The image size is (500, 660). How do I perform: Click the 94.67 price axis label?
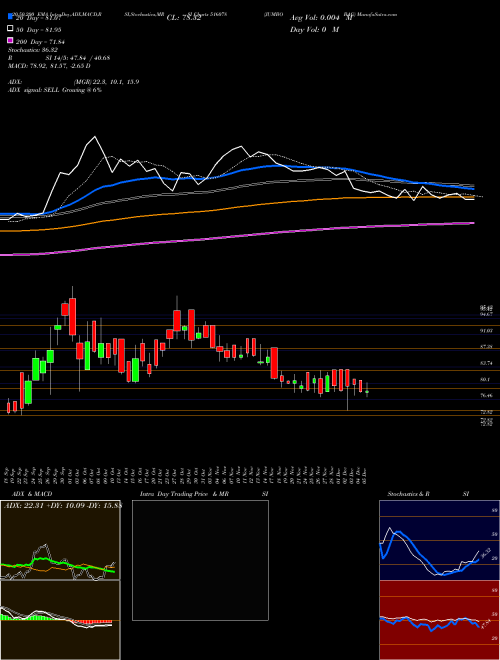click(x=487, y=314)
